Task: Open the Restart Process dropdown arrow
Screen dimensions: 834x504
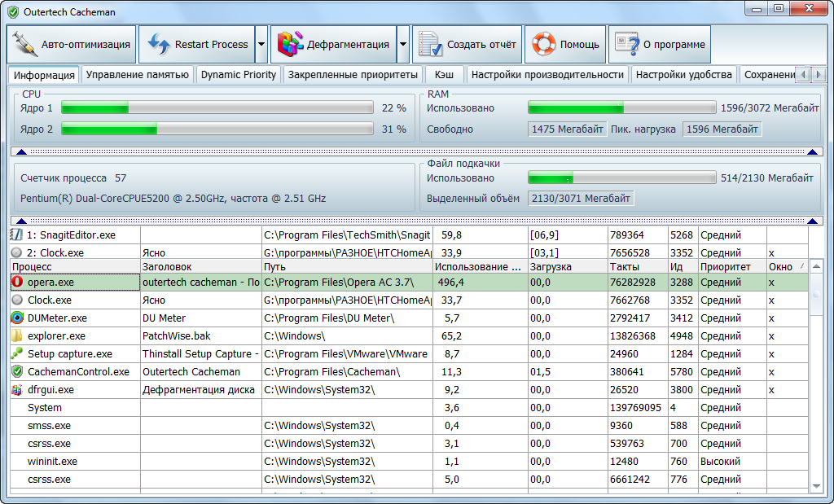Action: click(261, 44)
